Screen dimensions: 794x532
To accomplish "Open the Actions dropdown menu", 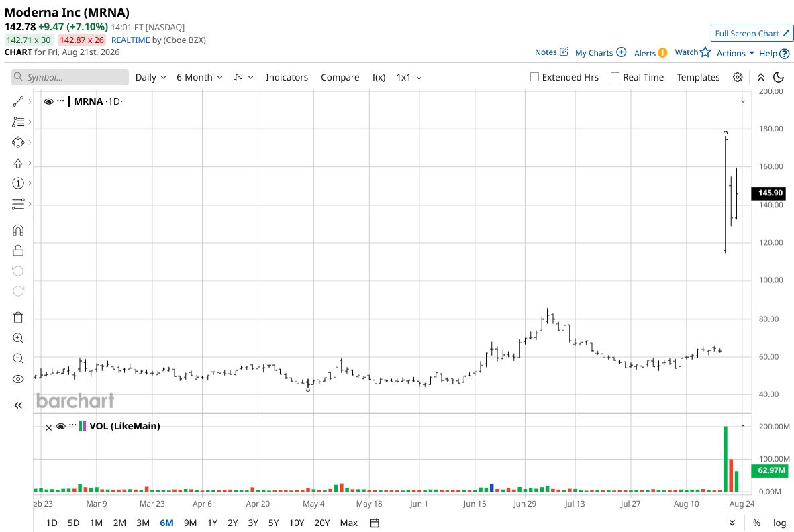I will pos(735,53).
